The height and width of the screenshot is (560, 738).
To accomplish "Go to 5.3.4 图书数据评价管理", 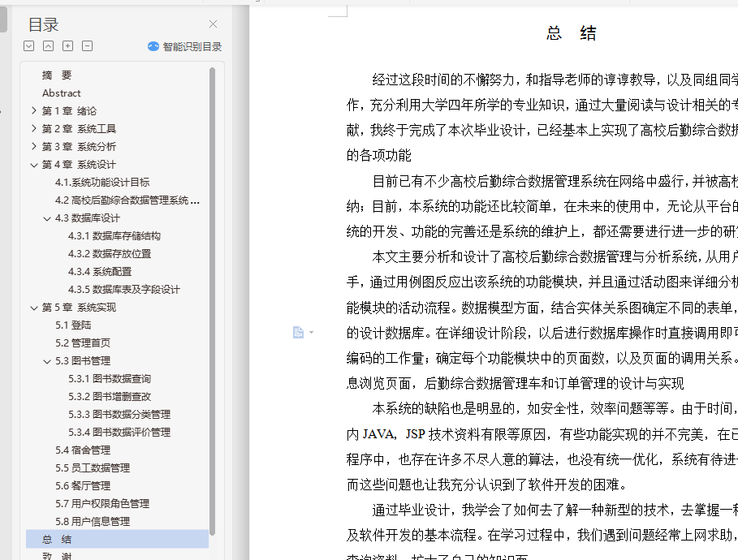I will tap(119, 433).
